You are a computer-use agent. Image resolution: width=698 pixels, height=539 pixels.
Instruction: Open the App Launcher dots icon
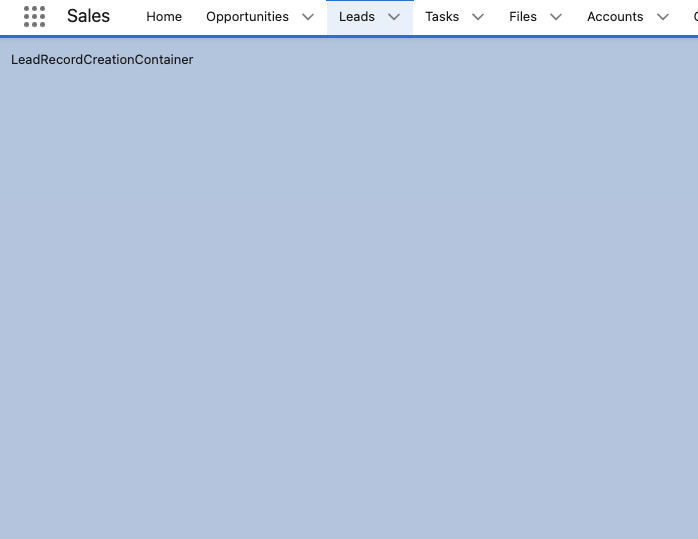(x=34, y=16)
